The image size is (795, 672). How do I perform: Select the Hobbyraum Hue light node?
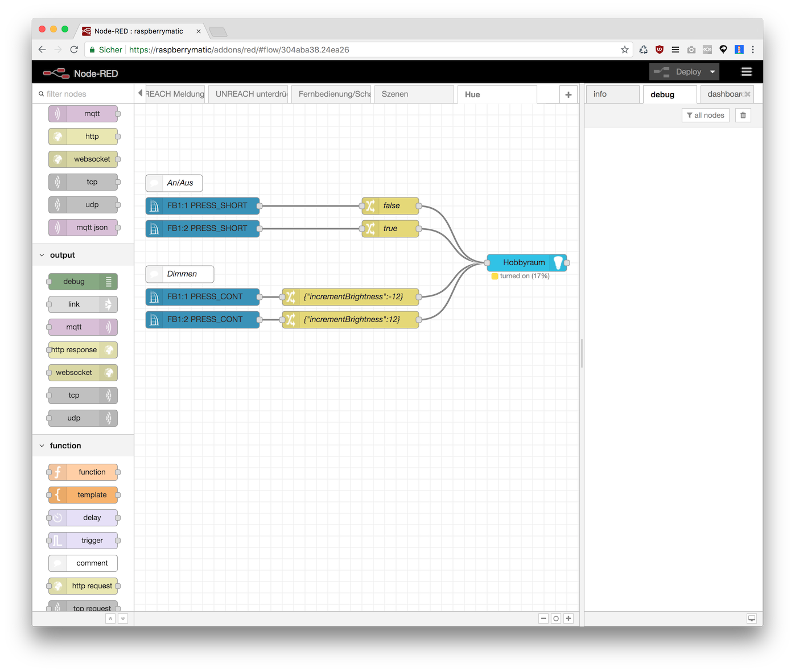click(x=524, y=262)
